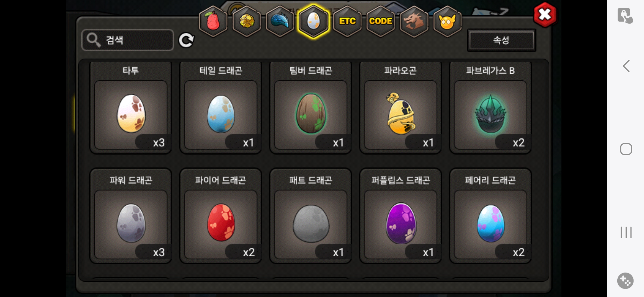Switch to the brown dragon head tab
The height and width of the screenshot is (297, 644).
[414, 21]
